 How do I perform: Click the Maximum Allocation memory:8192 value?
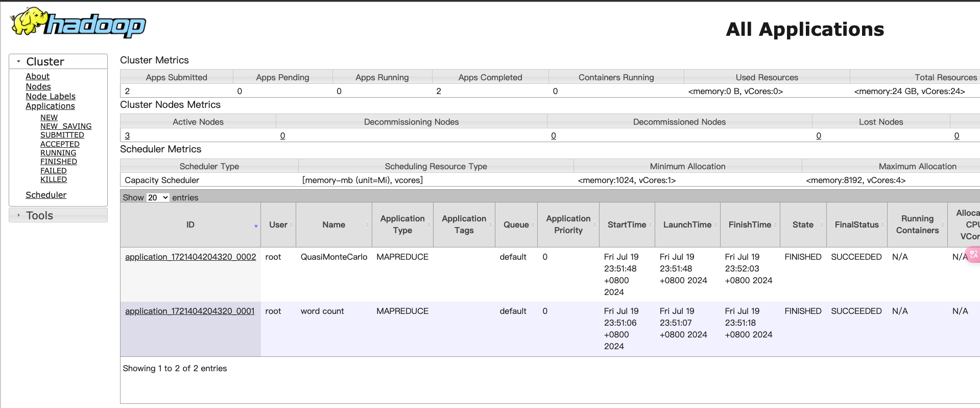point(856,180)
